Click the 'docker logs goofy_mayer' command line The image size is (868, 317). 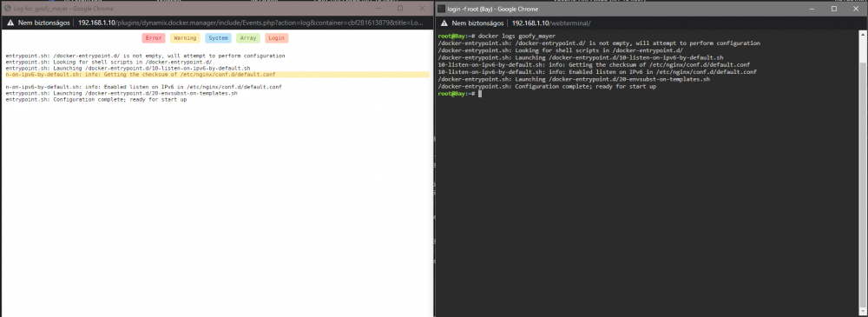496,36
